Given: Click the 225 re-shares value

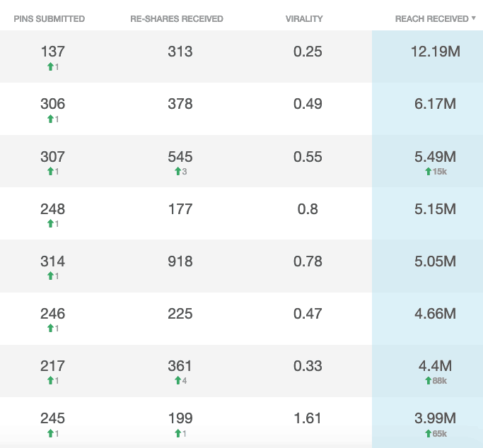Looking at the screenshot, I should (180, 314).
